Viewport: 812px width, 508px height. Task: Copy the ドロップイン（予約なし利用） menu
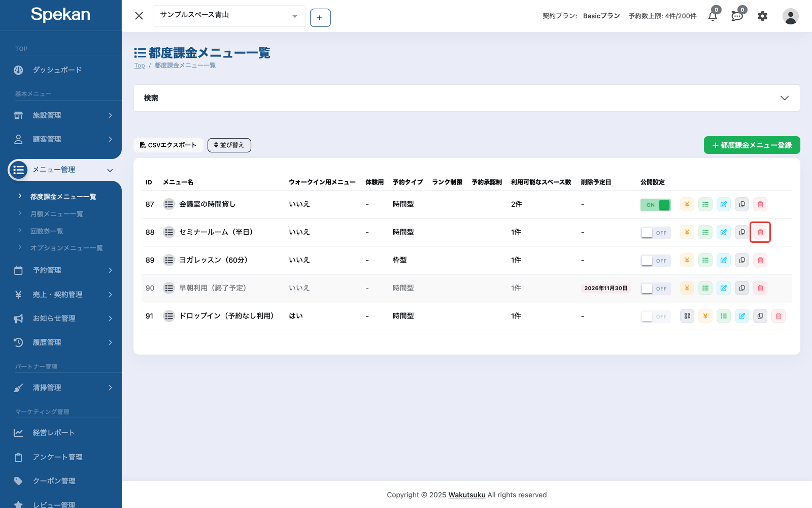(x=760, y=316)
